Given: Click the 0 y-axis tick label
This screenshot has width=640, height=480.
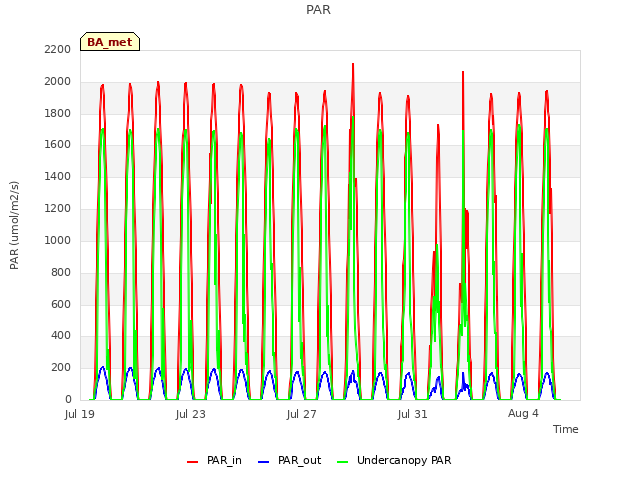Looking at the screenshot, I should [x=68, y=399].
